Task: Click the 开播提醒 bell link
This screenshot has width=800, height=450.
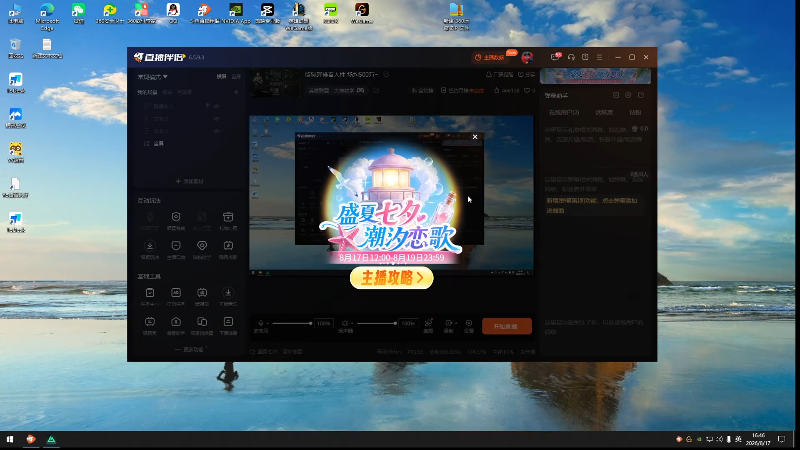Action: click(499, 74)
